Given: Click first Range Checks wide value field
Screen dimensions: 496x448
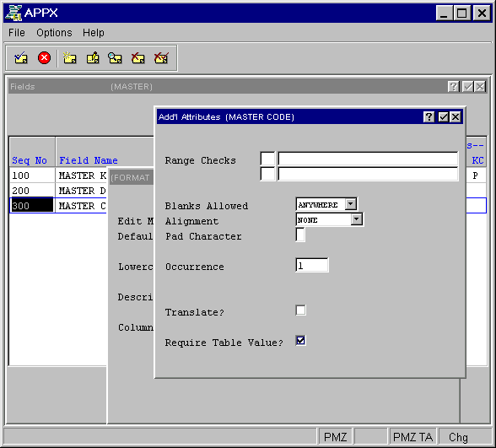Looking at the screenshot, I should point(368,159).
